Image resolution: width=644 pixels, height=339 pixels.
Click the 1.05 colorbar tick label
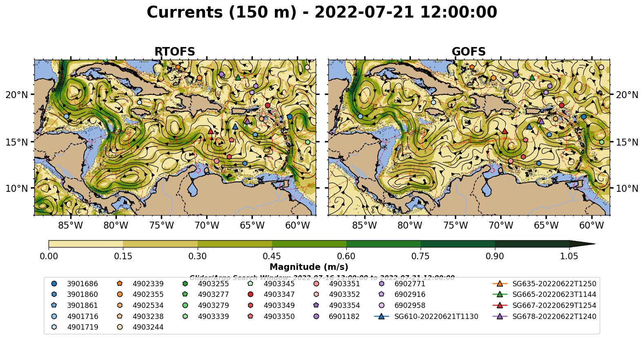[569, 256]
